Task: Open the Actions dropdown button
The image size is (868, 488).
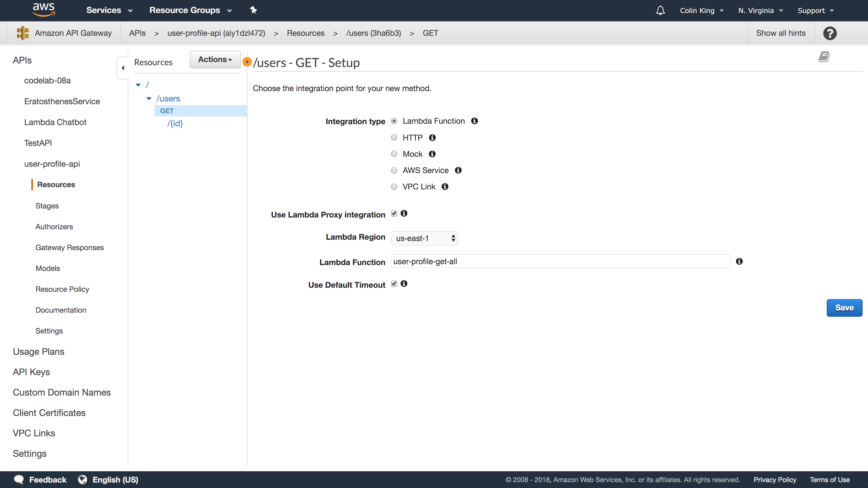Action: click(x=215, y=60)
